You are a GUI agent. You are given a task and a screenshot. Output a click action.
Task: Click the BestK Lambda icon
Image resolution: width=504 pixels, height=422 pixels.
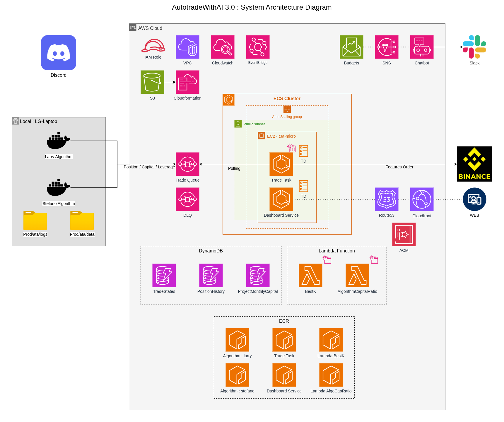[x=310, y=275]
